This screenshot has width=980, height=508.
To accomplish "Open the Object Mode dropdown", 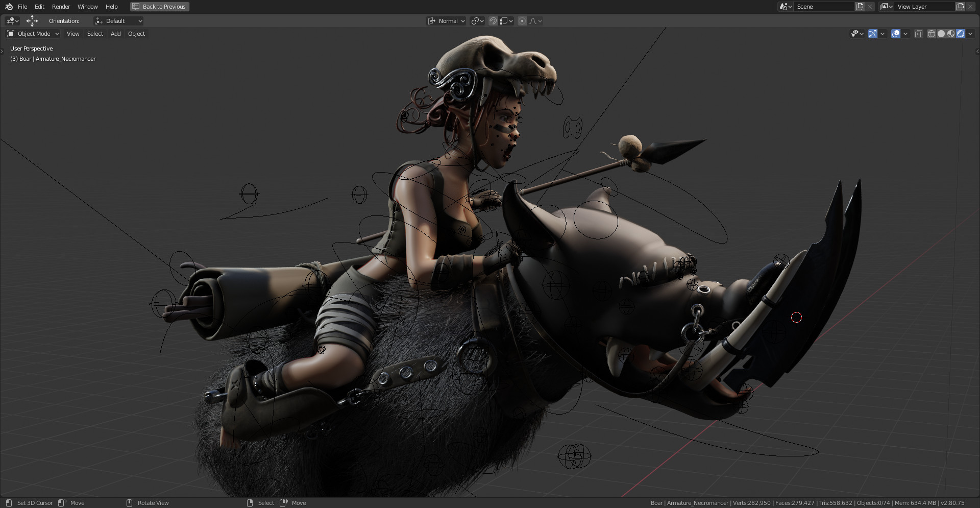I will point(33,34).
